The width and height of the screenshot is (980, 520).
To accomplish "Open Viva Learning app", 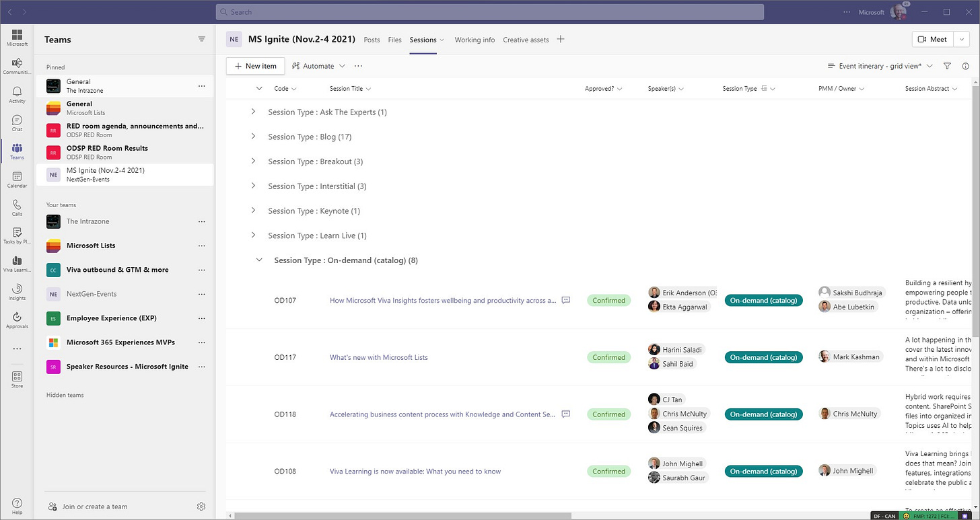I will click(17, 264).
